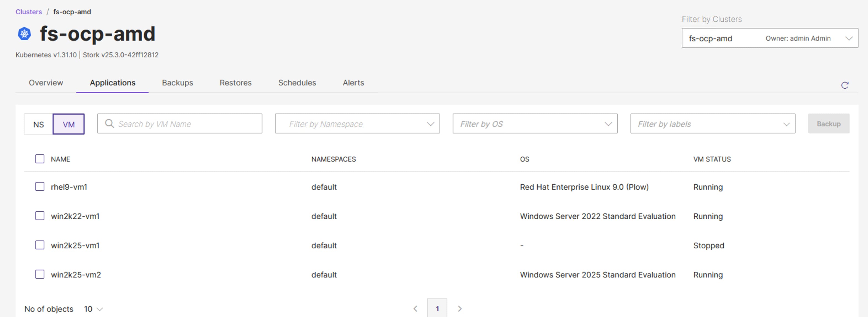Open the Filter by Namespace dropdown
This screenshot has height=317, width=868.
pos(357,124)
